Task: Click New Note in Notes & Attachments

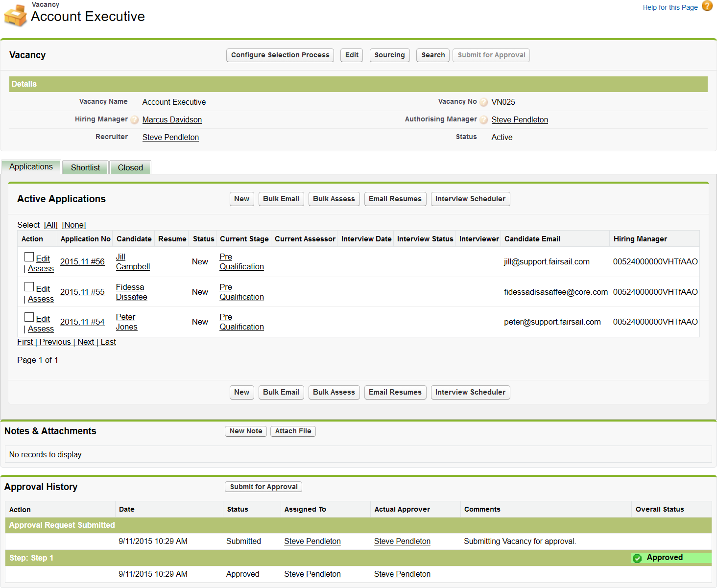Action: (246, 431)
